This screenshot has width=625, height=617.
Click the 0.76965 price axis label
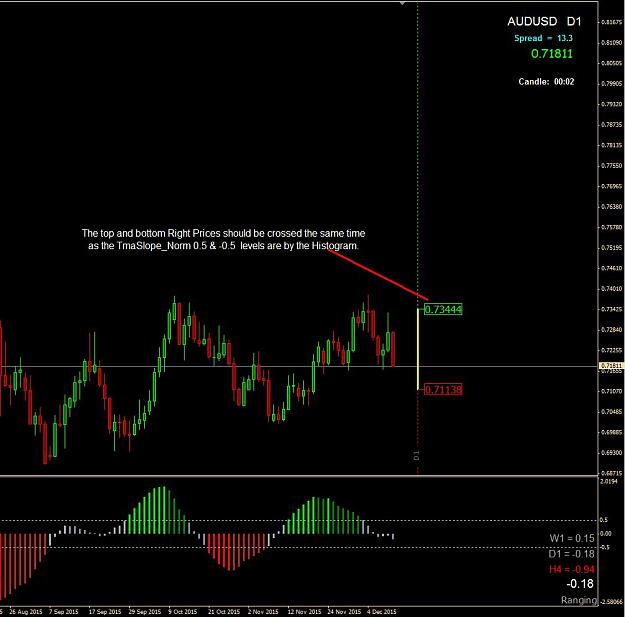click(612, 186)
